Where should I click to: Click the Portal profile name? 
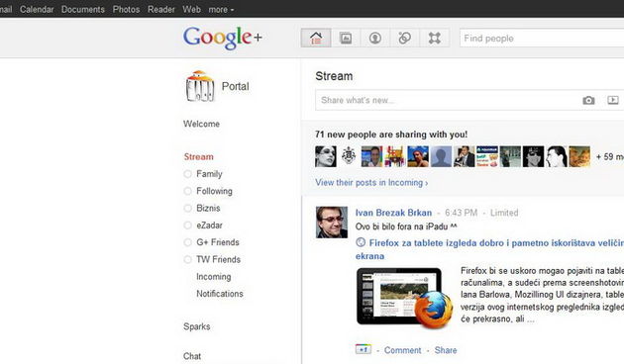point(235,86)
